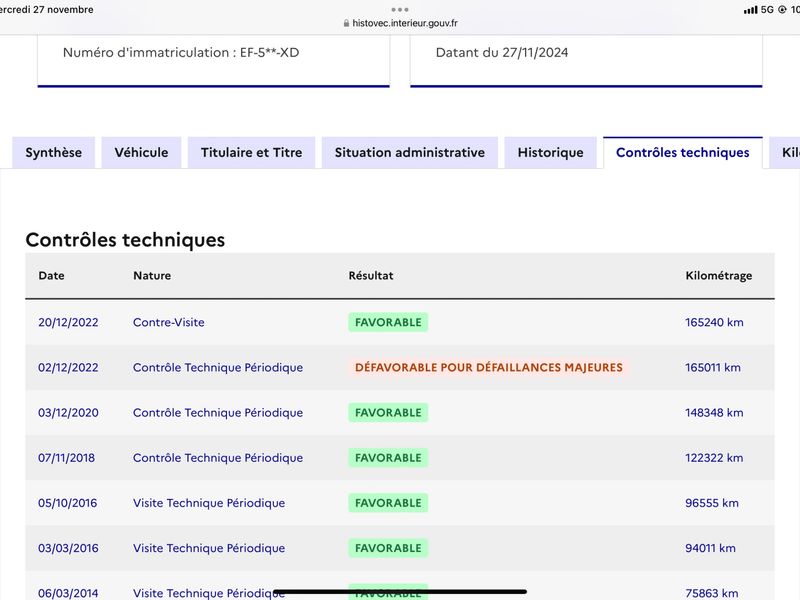
Task: Click FAVORABLE badge for 03/12/2020
Action: (x=388, y=413)
